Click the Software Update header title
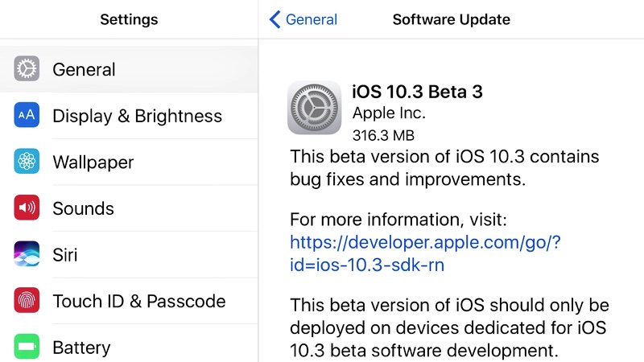Viewport: 644px width, 362px height. [451, 19]
